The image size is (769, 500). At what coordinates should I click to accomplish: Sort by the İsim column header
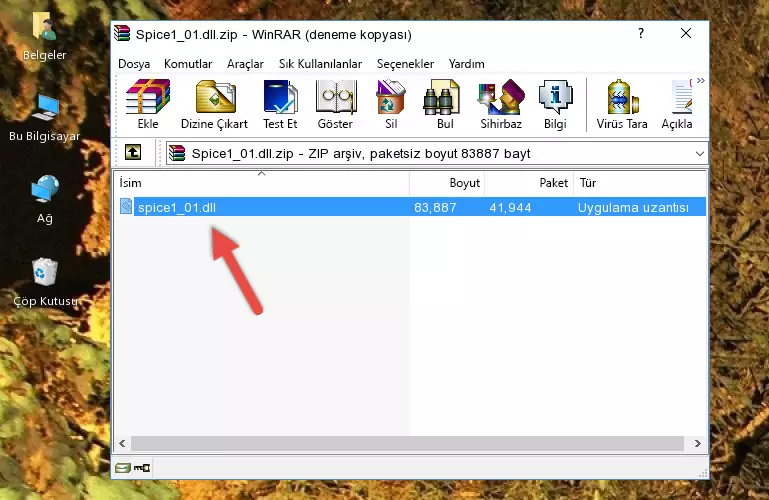point(262,183)
